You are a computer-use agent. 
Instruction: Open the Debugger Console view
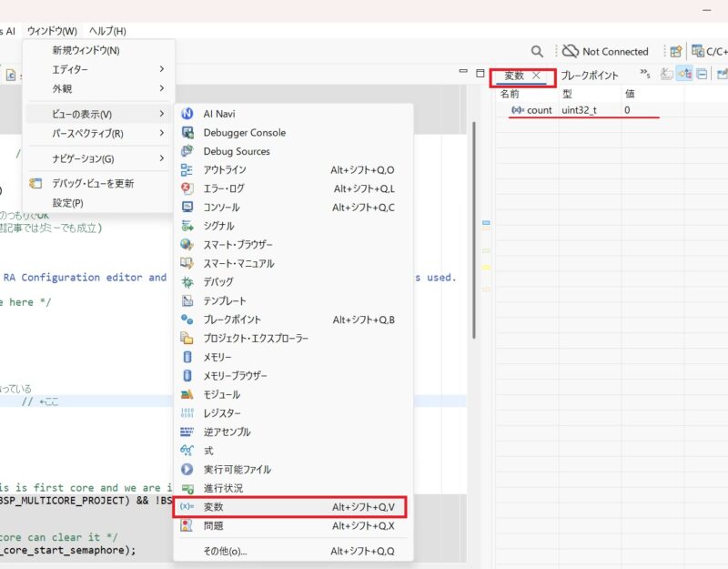pyautogui.click(x=244, y=133)
